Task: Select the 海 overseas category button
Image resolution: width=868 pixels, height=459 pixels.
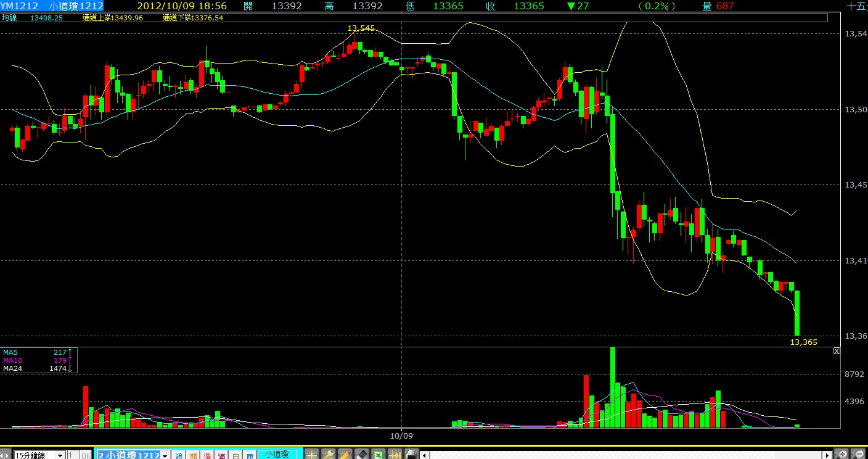Action: (x=221, y=455)
